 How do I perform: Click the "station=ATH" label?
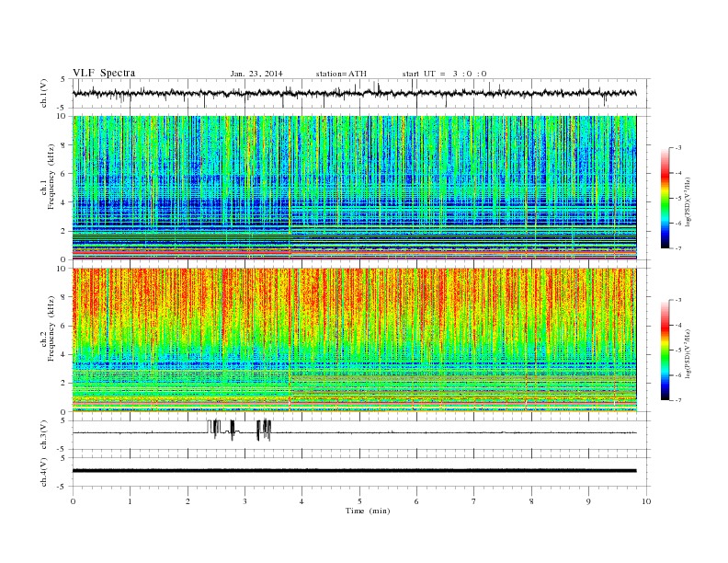tap(341, 74)
